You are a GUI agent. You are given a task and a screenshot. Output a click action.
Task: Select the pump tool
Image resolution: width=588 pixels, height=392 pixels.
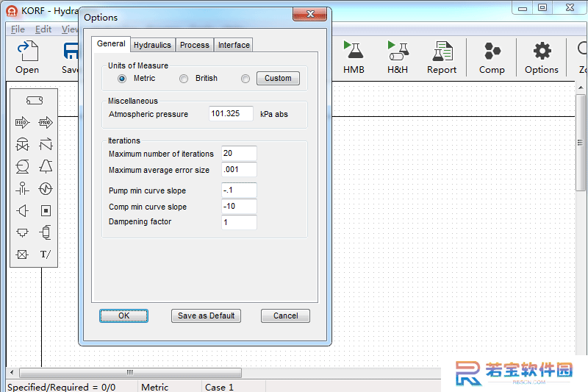(23, 166)
